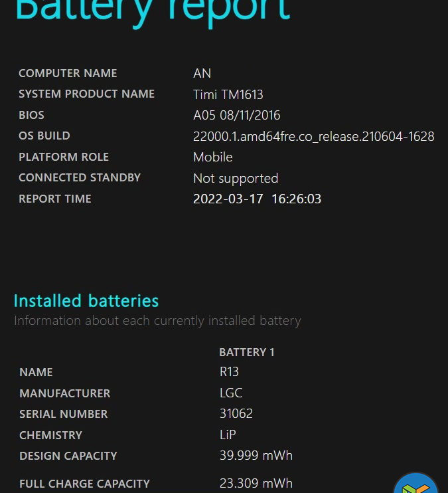Click the chemistry value LiP
Image resolution: width=448 pixels, height=493 pixels.
pos(228,435)
